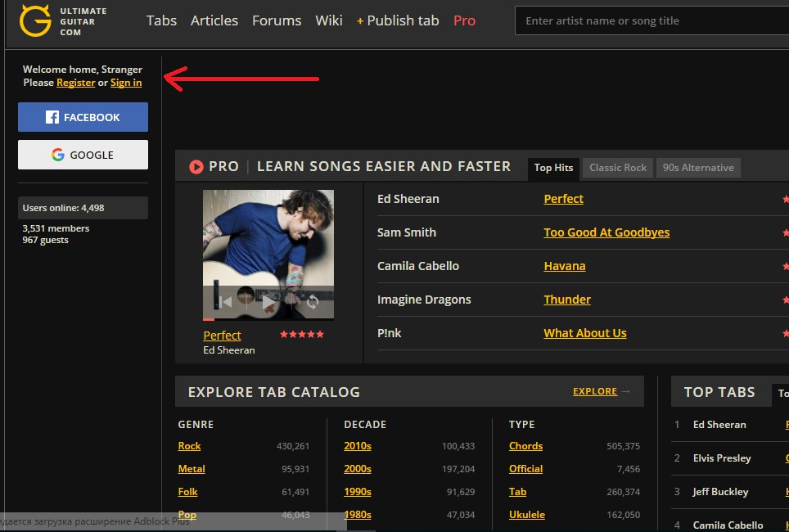The image size is (789, 532).
Task: Click the EXPLORE TAB CATALOG heading
Action: click(x=273, y=392)
